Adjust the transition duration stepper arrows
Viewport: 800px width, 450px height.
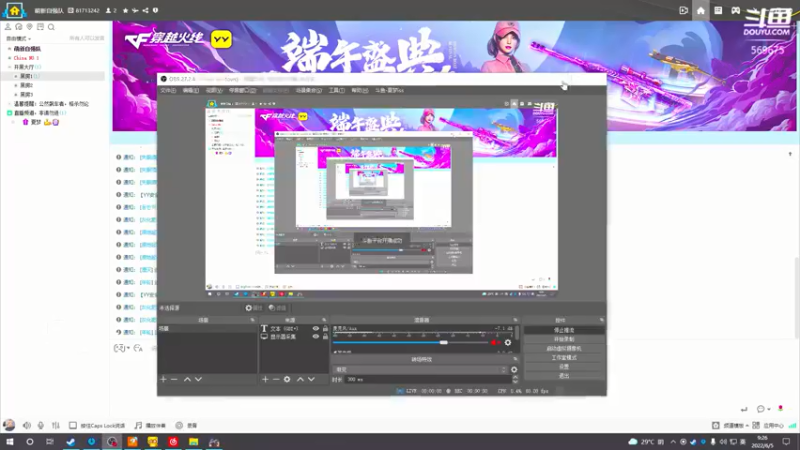[x=515, y=380]
